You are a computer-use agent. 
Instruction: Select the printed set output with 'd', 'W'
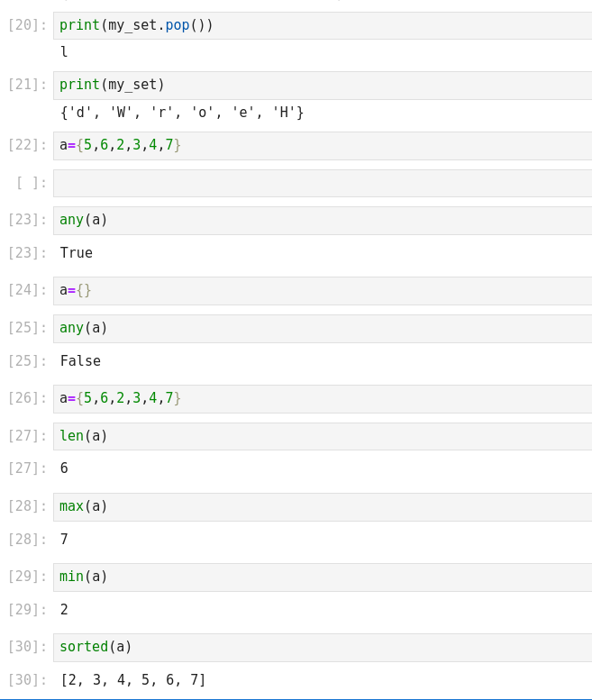pyautogui.click(x=182, y=113)
